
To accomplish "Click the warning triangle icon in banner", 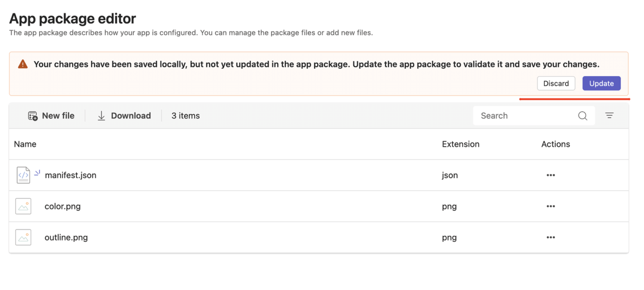I will click(23, 64).
